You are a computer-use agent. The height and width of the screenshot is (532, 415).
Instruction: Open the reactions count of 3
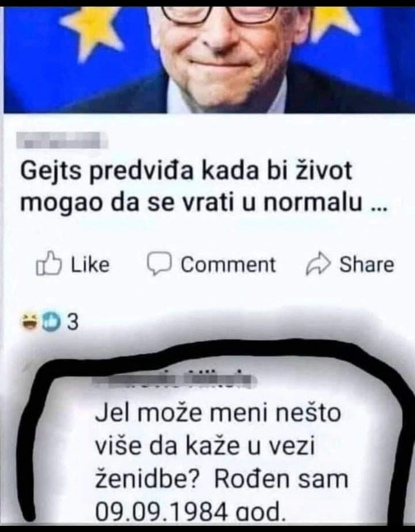tap(73, 322)
